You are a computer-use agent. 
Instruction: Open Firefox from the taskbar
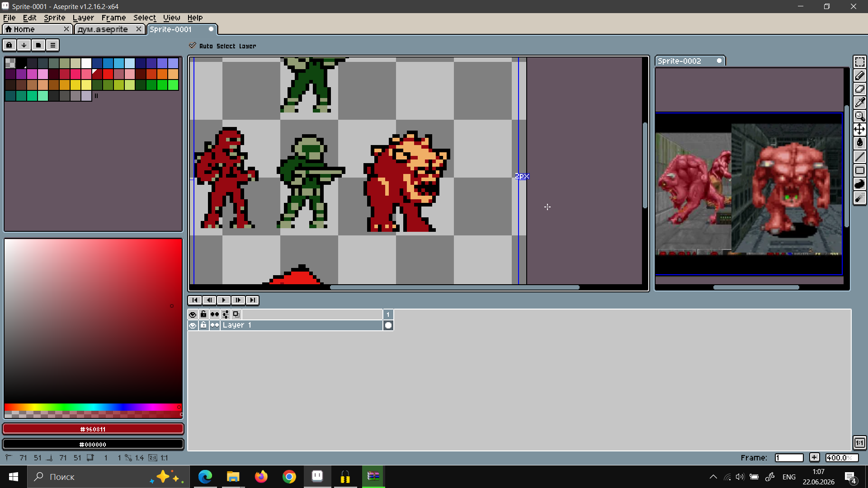(x=261, y=477)
